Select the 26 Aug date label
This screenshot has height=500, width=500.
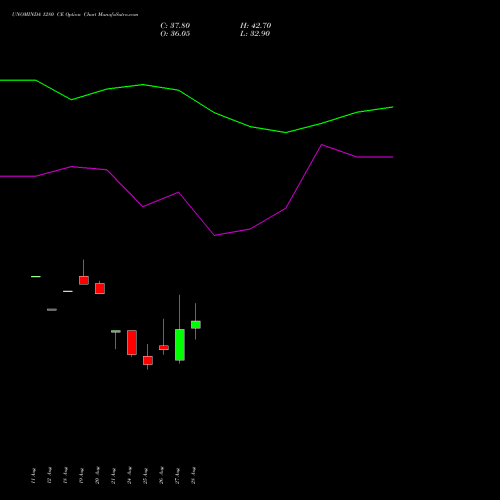click(161, 476)
